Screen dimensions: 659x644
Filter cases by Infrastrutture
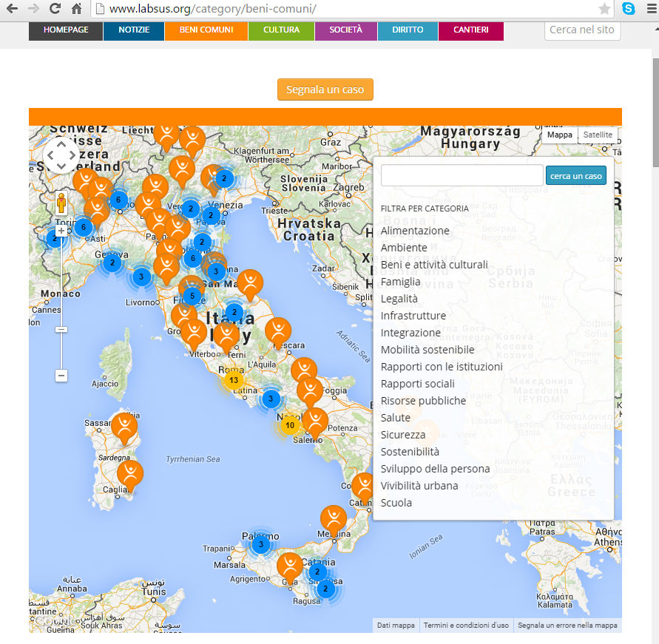pos(413,316)
